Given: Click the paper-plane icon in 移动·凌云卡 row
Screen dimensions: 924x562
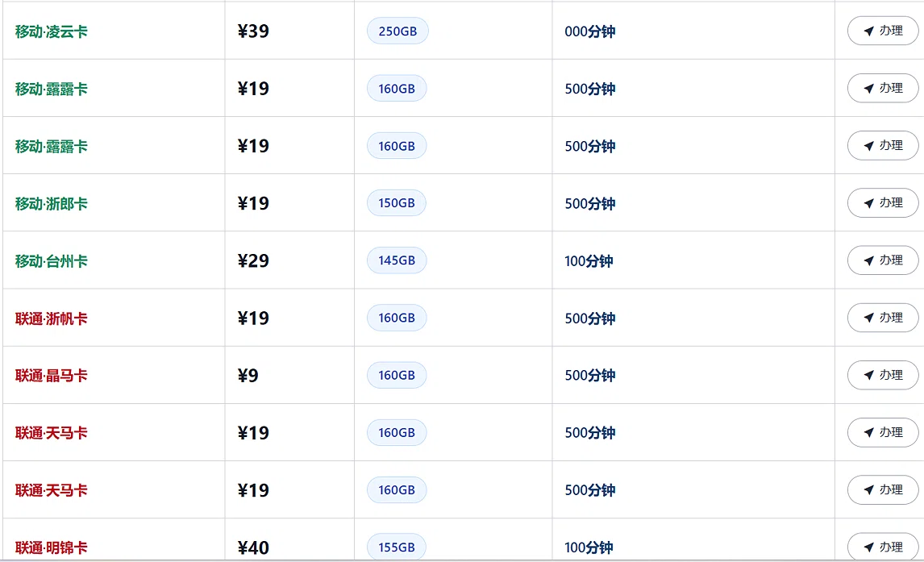Looking at the screenshot, I should pyautogui.click(x=868, y=31).
